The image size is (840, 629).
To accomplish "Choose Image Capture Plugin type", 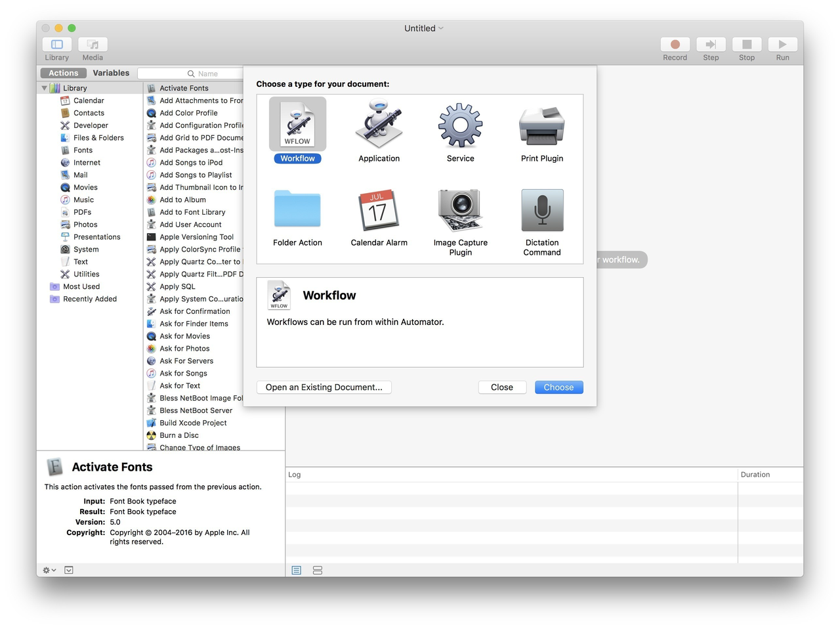I will pos(460,222).
